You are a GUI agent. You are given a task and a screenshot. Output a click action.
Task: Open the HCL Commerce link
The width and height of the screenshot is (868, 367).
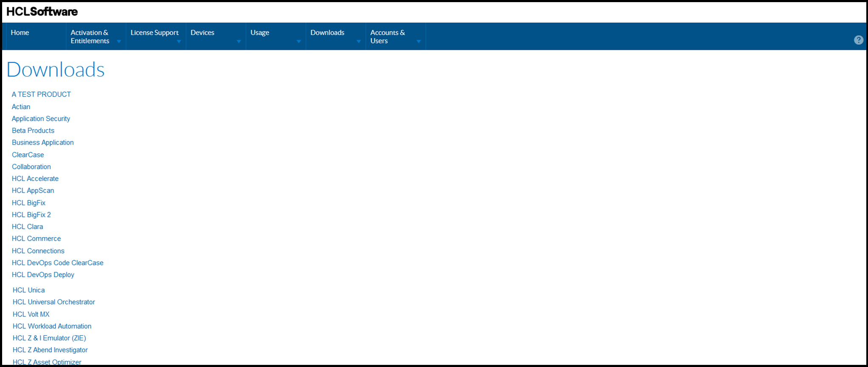tap(36, 239)
